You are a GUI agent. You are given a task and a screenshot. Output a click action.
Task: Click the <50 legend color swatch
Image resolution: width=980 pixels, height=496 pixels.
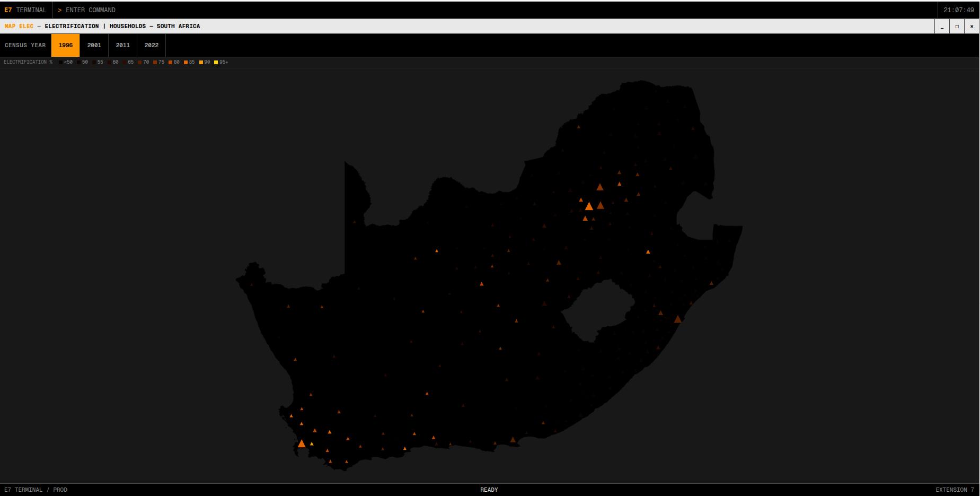coord(60,62)
